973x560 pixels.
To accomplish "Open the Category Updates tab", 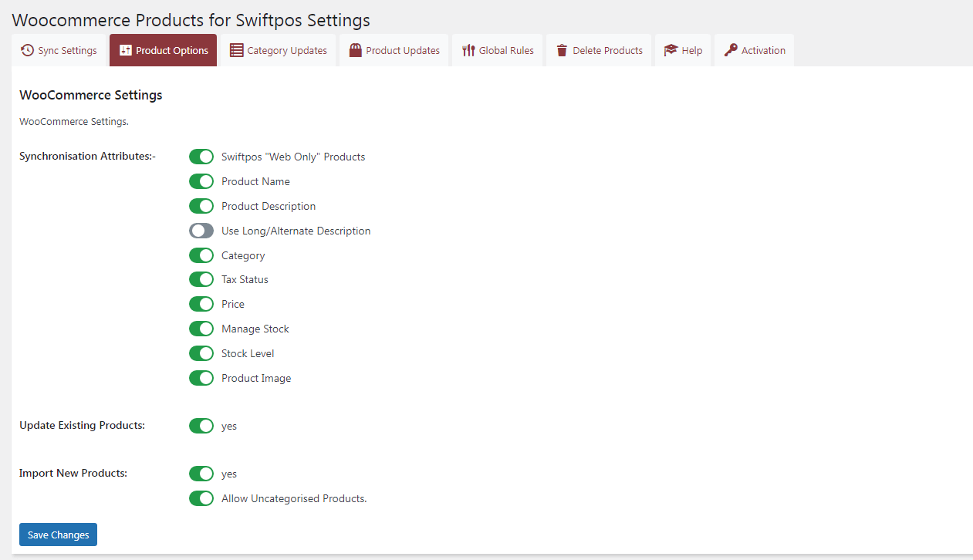I will pos(279,50).
